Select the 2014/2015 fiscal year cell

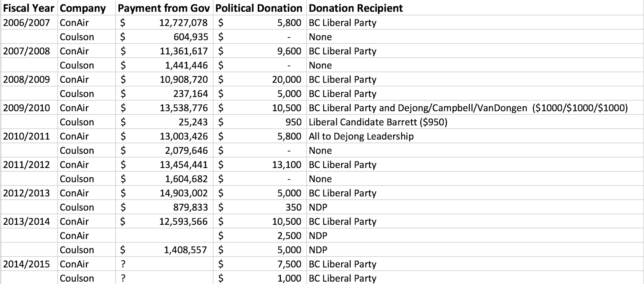point(27,264)
